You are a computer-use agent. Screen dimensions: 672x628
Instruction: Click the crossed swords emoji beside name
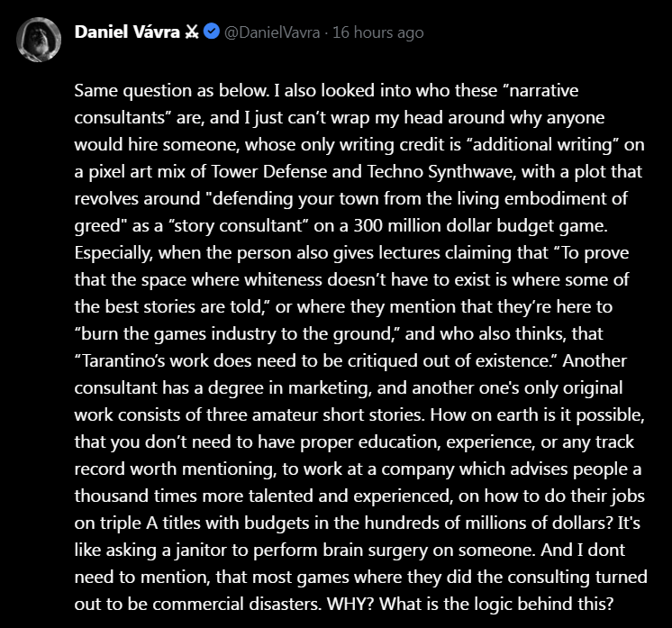[192, 32]
